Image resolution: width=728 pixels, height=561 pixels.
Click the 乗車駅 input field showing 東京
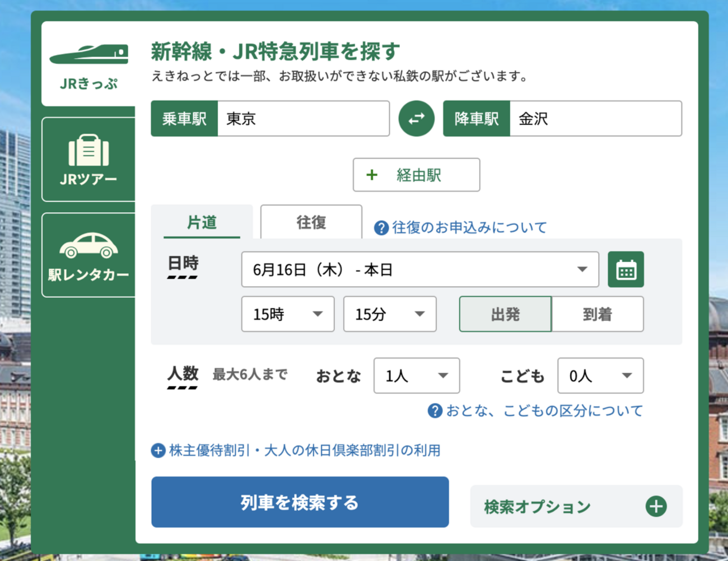point(302,119)
